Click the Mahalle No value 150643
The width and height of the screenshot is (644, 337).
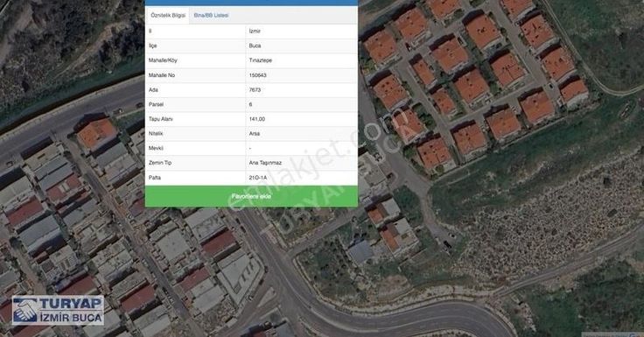point(257,75)
